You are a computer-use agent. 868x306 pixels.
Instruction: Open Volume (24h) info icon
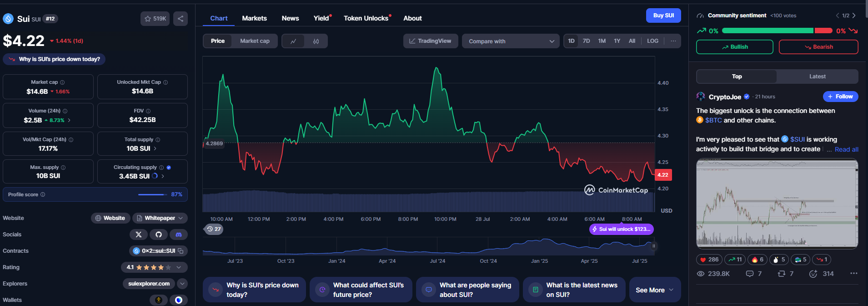pyautogui.click(x=65, y=111)
